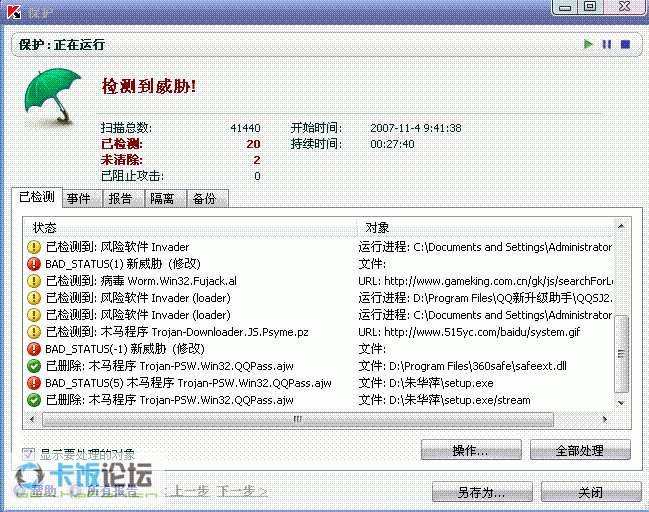
Task: Click red alert icon for BAD_STATUS(1) row
Action: point(34,264)
